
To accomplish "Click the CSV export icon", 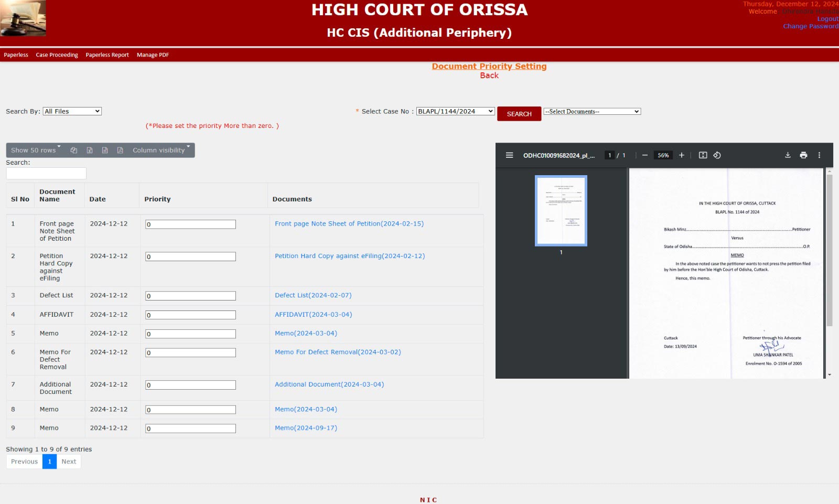I will [x=105, y=151].
